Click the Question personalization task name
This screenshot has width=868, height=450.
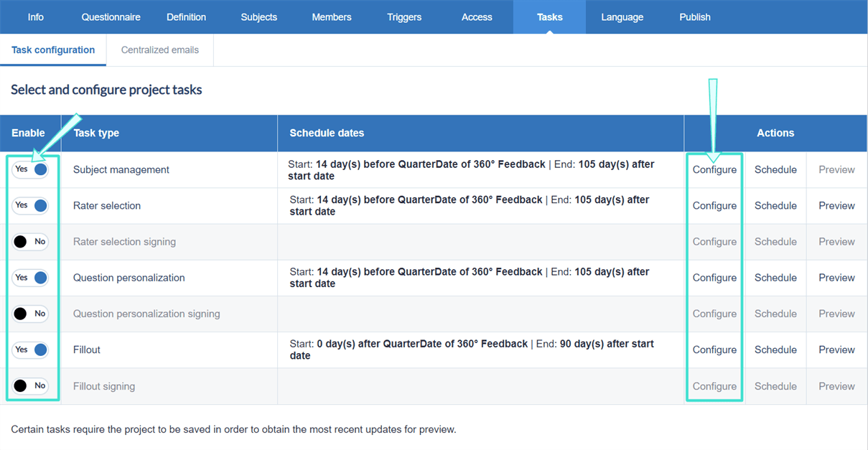tap(129, 278)
